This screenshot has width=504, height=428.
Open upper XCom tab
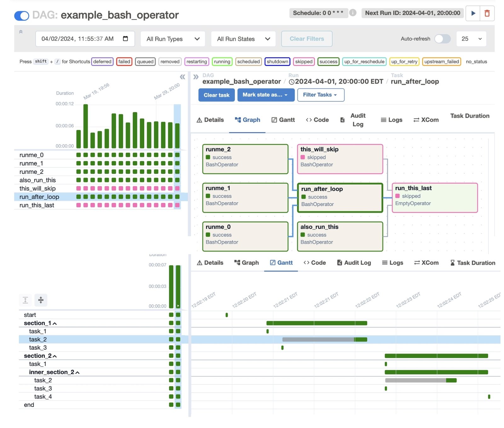[426, 120]
